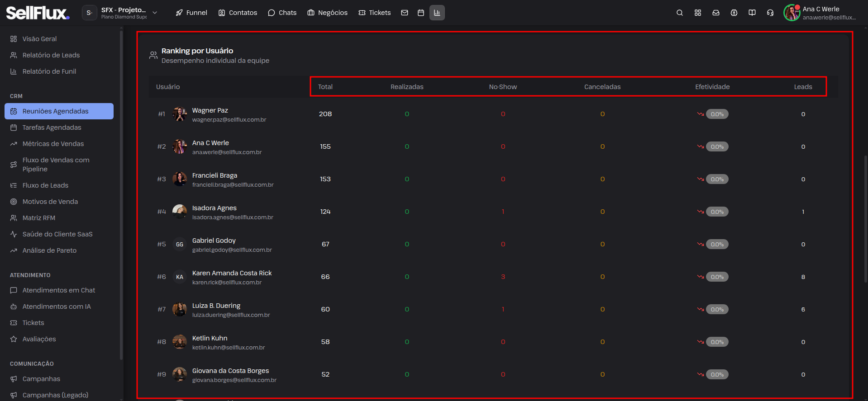The width and height of the screenshot is (868, 401).
Task: Open Campanhas (Legado)
Action: [x=59, y=395]
